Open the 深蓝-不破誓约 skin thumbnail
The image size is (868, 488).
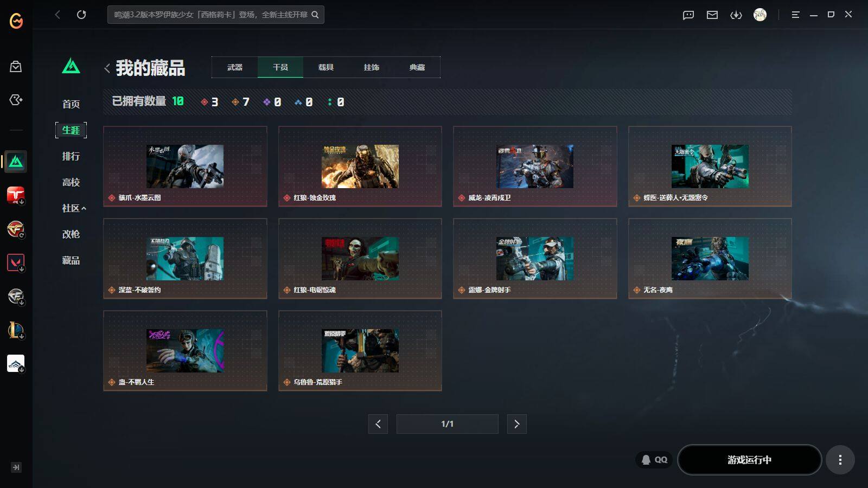click(x=185, y=258)
